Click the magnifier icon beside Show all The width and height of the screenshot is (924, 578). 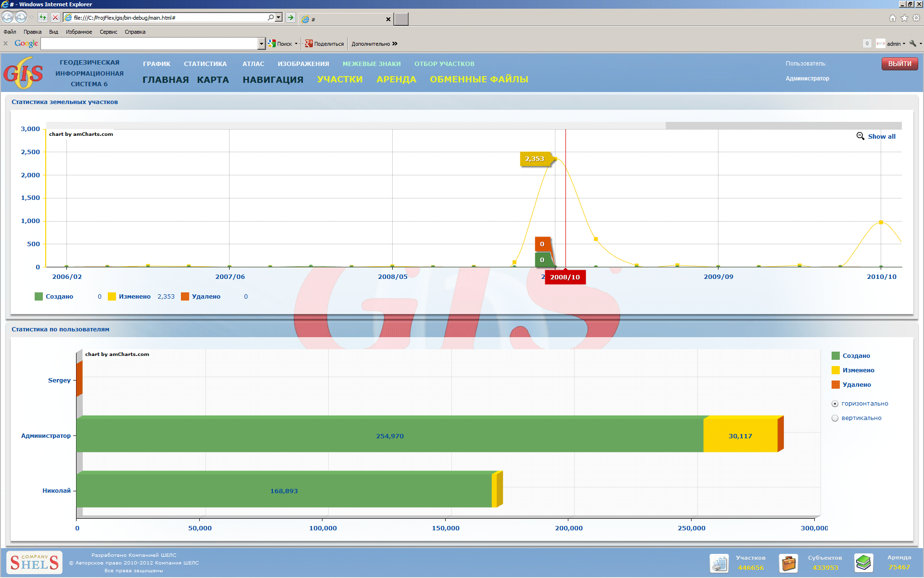tap(860, 136)
